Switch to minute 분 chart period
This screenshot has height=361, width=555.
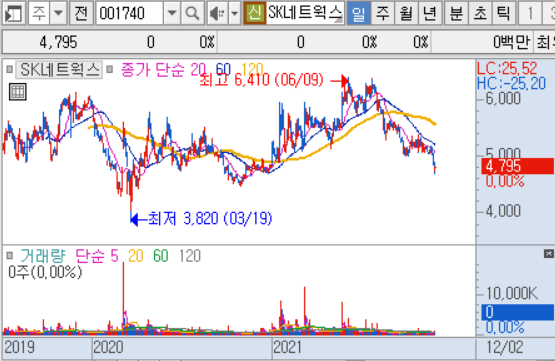456,13
